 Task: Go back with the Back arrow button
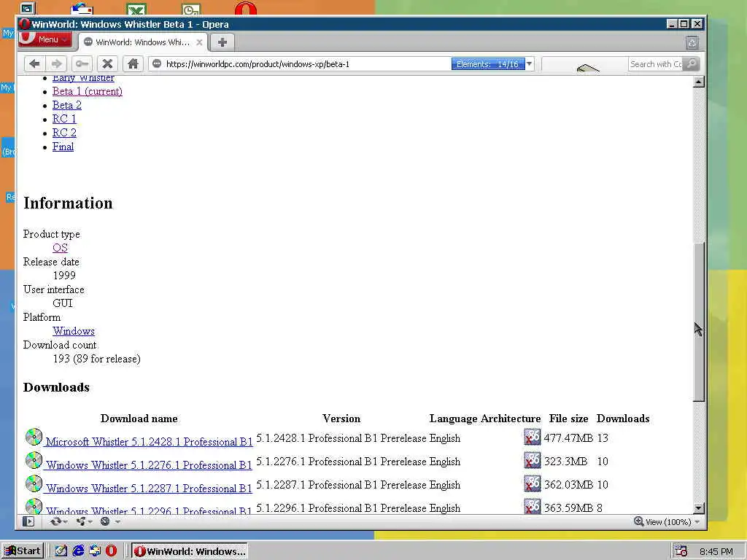point(34,64)
